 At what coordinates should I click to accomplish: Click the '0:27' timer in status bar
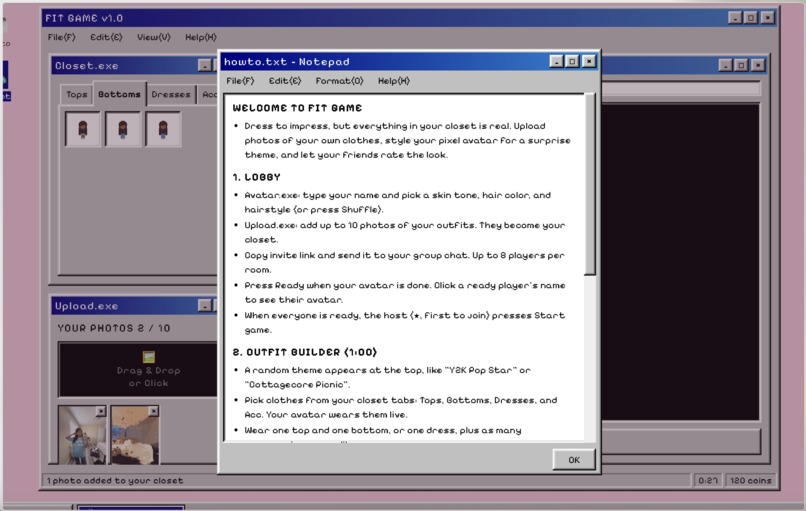coord(708,480)
